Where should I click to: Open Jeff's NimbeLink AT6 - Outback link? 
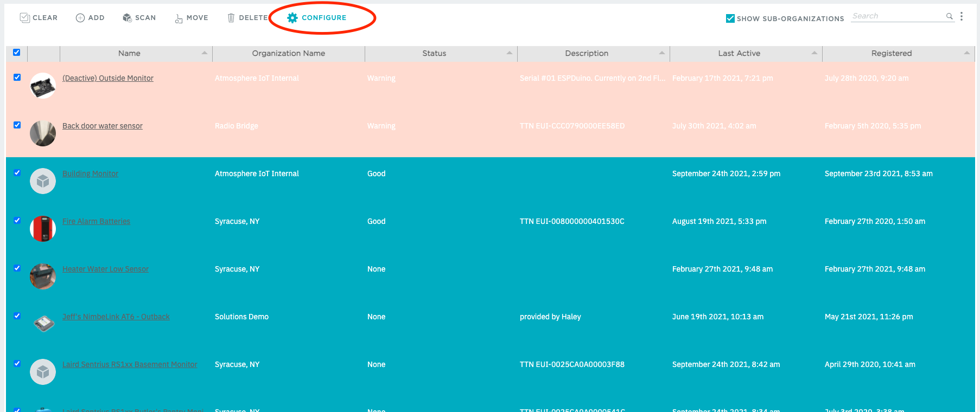pyautogui.click(x=116, y=317)
